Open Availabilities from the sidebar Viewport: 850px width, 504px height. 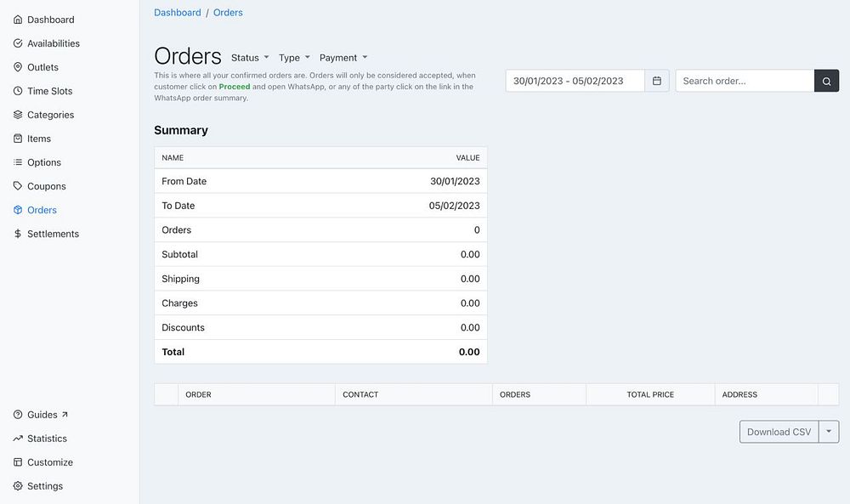pyautogui.click(x=47, y=43)
